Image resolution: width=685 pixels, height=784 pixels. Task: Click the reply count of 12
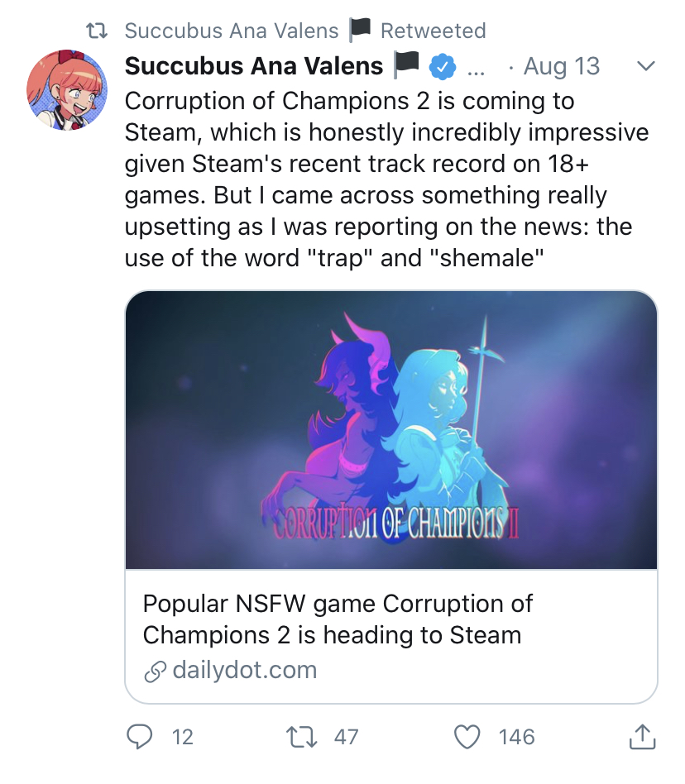183,737
